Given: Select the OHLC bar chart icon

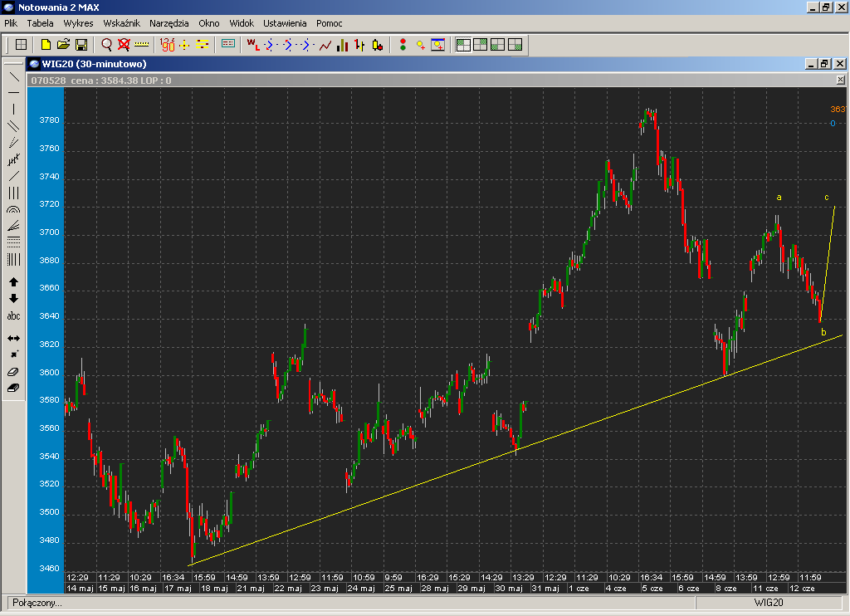Looking at the screenshot, I should [359, 45].
